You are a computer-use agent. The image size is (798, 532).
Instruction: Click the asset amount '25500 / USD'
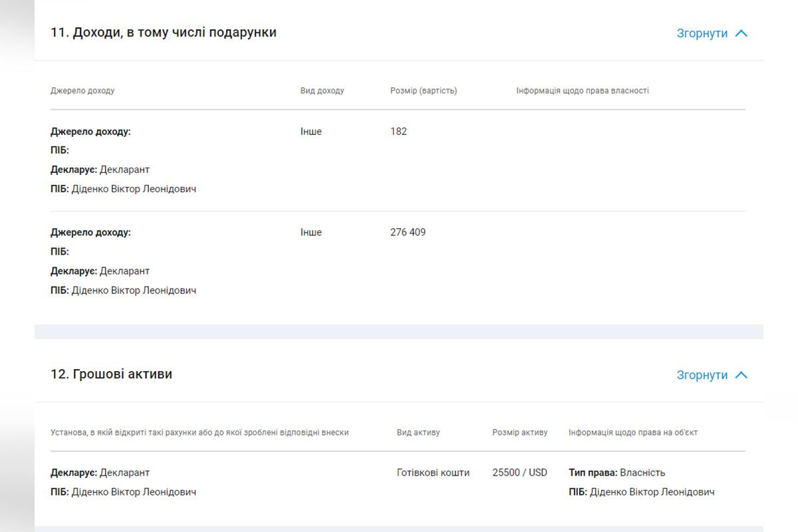pyautogui.click(x=519, y=473)
